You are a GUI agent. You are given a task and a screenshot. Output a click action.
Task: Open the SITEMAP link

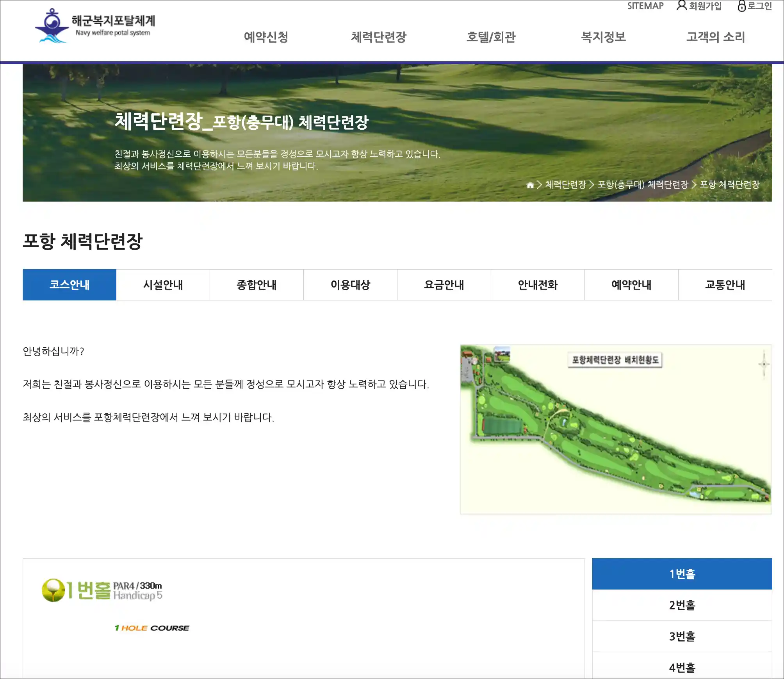point(645,6)
